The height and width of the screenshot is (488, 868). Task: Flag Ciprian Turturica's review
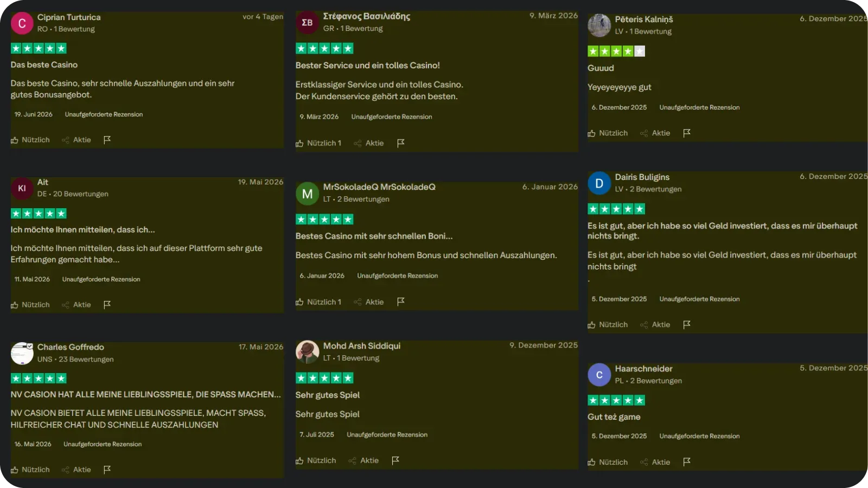point(107,140)
